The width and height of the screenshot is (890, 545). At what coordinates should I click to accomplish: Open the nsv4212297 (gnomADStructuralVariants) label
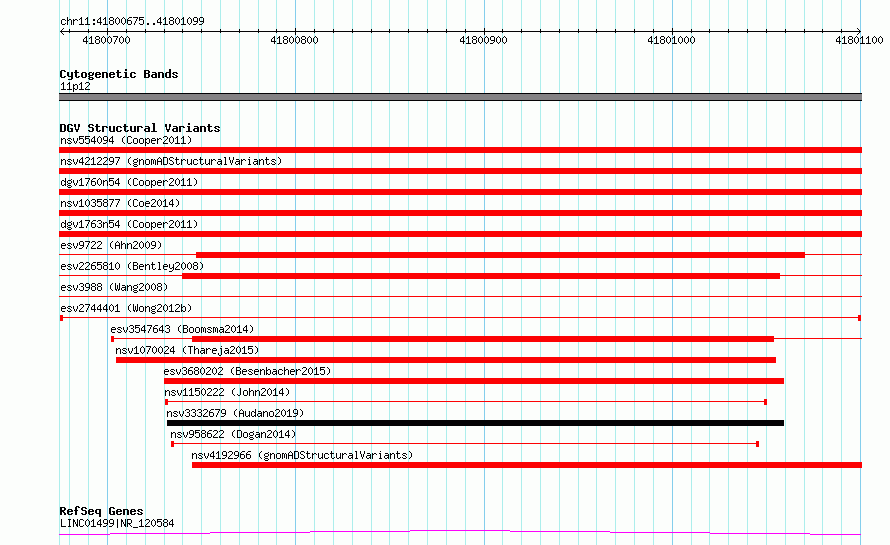(171, 161)
